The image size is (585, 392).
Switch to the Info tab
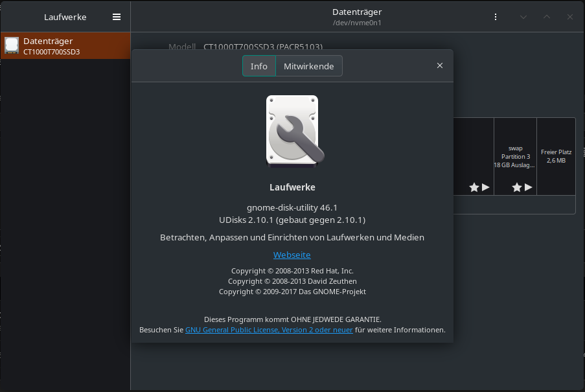(x=259, y=66)
